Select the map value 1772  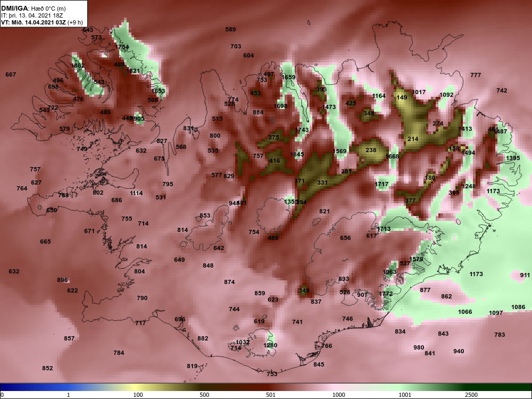pos(386,294)
